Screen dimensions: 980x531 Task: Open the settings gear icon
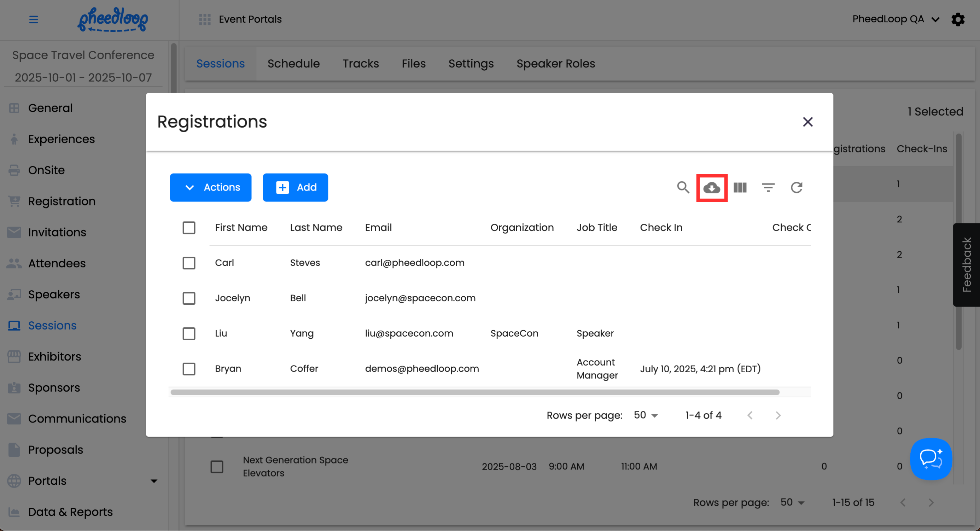[x=958, y=19]
